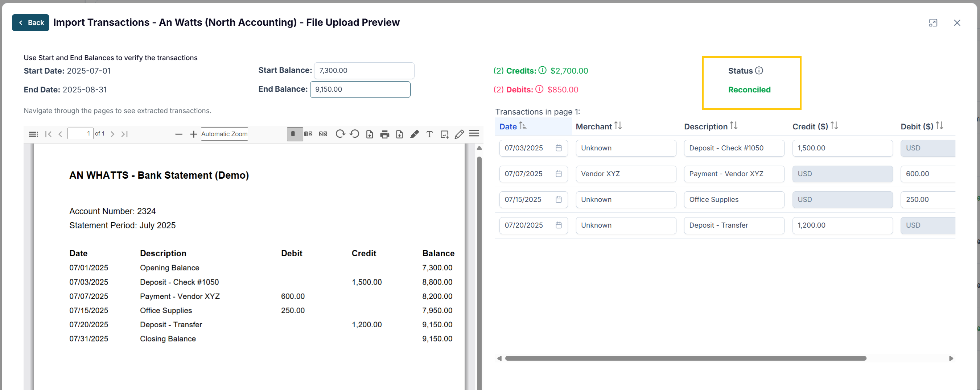Click Account Number: 2324 in the PDF

tap(112, 211)
